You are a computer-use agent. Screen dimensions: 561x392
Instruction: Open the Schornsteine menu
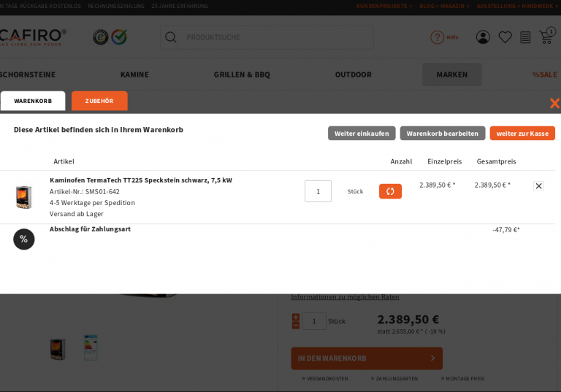click(28, 74)
